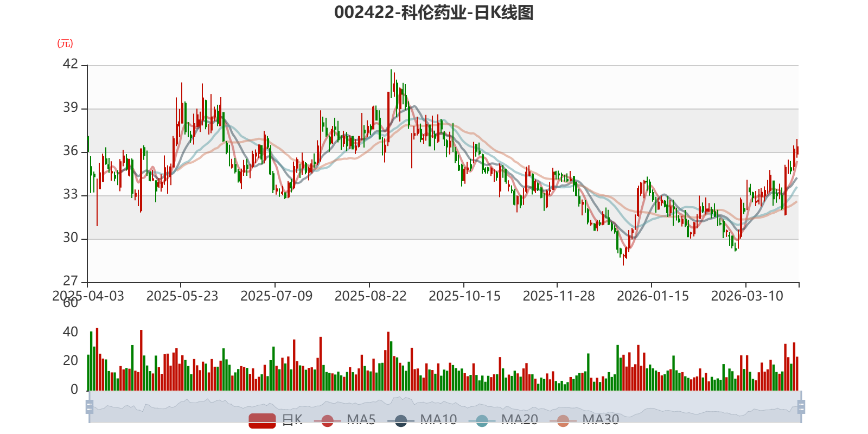Click the 0 volume axis label

(74, 390)
